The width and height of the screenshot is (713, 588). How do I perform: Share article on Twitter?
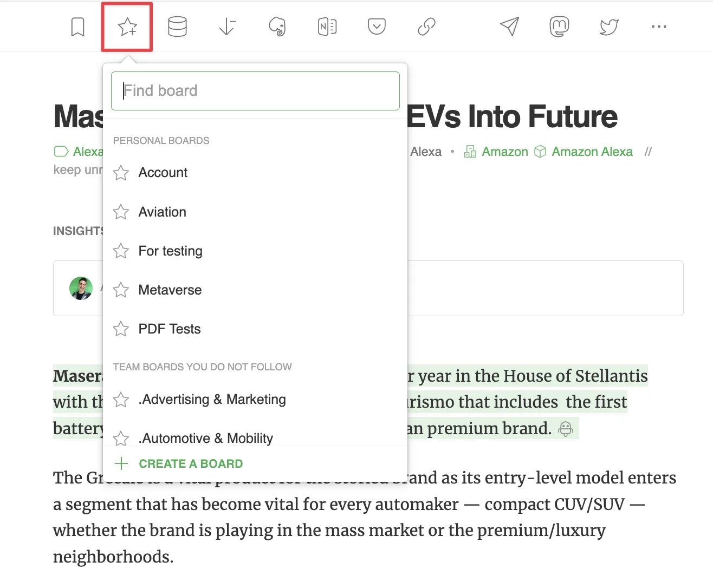[609, 27]
